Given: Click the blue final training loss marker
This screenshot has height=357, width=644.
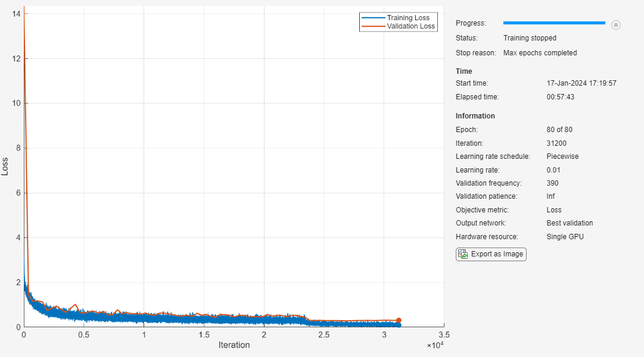Looking at the screenshot, I should pos(399,325).
